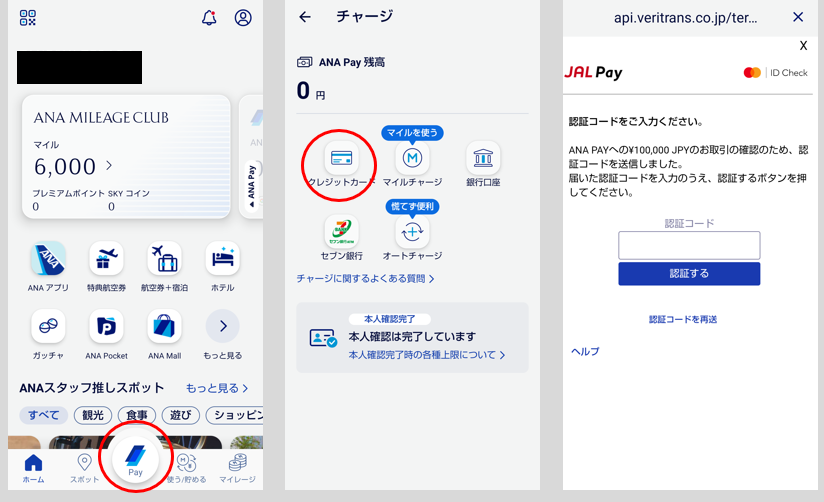Select ショッピング filter chip
824x502 pixels.
pos(234,415)
